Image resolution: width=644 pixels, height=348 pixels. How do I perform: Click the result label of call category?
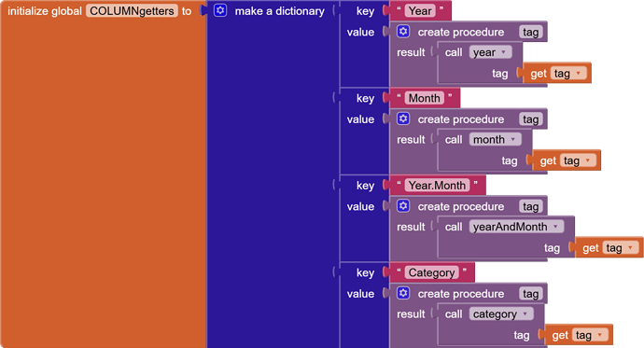tap(411, 314)
